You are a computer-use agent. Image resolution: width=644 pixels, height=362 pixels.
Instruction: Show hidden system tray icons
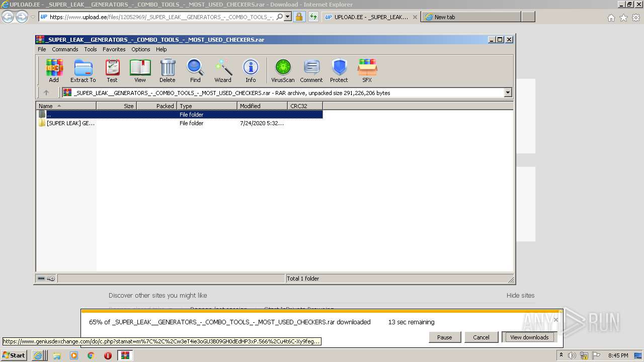point(561,355)
